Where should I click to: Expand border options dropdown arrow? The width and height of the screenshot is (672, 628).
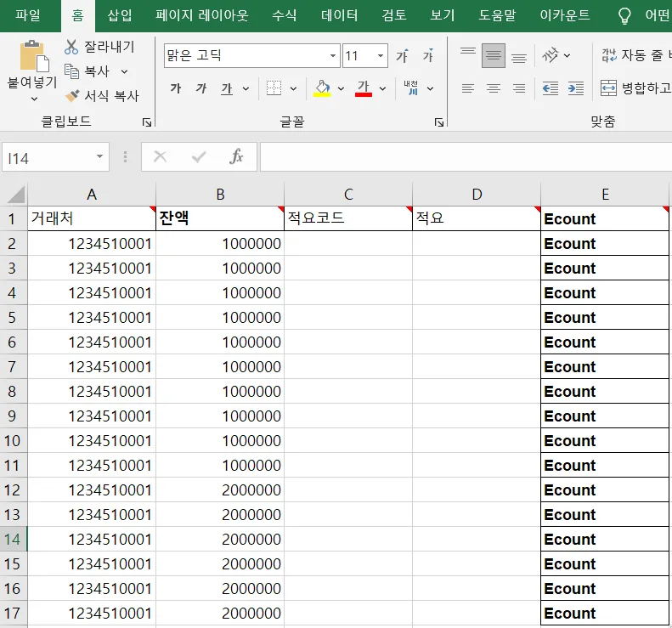294,88
